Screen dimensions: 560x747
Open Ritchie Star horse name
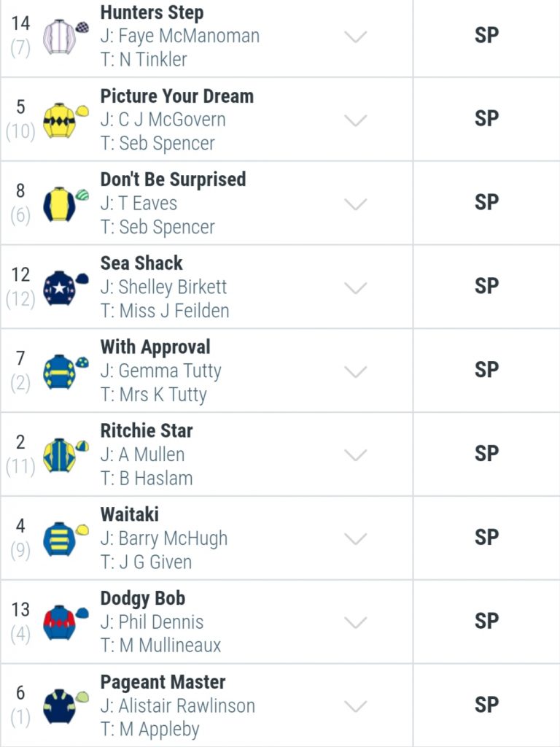[146, 430]
